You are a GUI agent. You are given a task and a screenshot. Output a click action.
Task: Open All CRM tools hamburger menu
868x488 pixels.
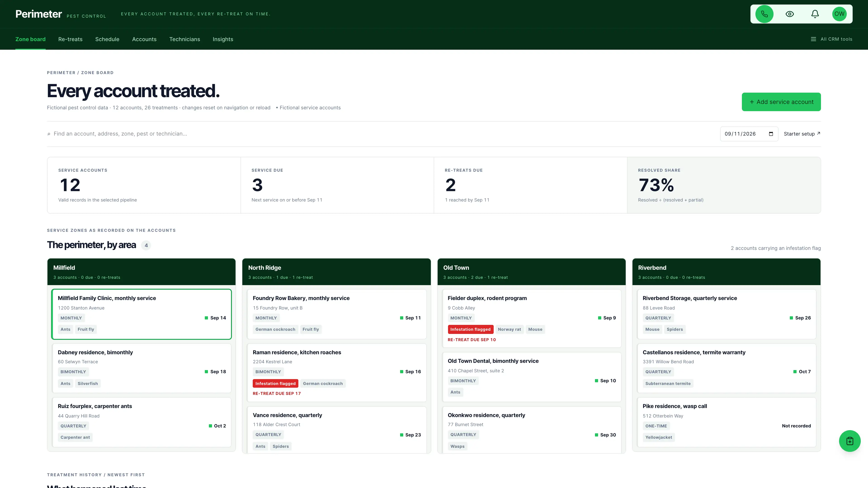point(831,39)
